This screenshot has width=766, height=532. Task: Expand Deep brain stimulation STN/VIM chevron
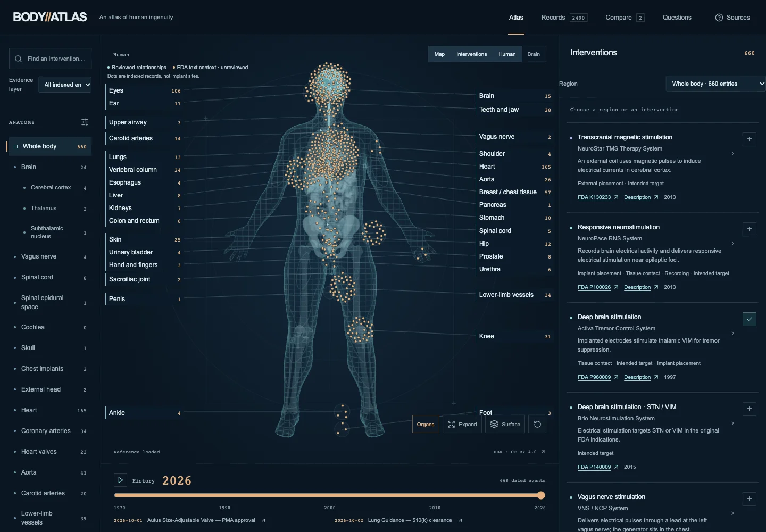[x=732, y=423]
